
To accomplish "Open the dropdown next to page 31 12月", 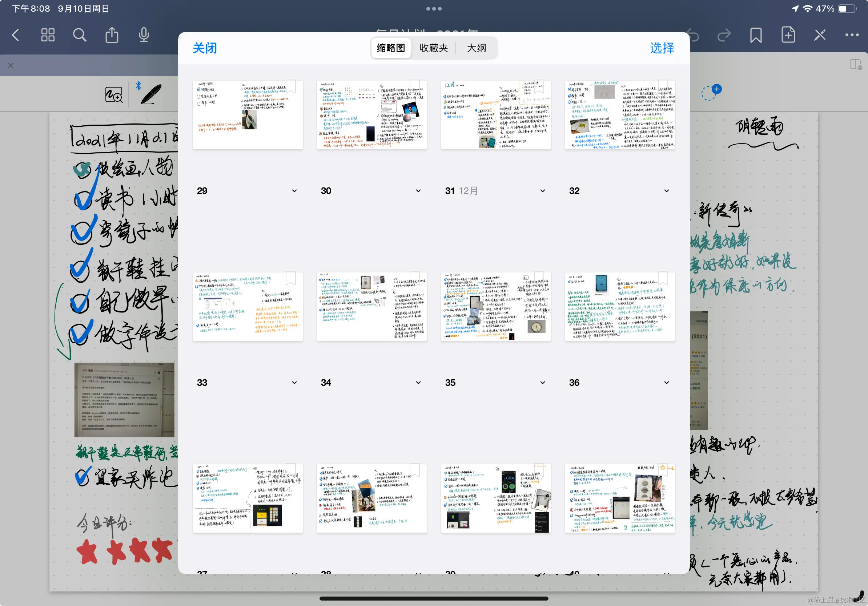I will [542, 191].
